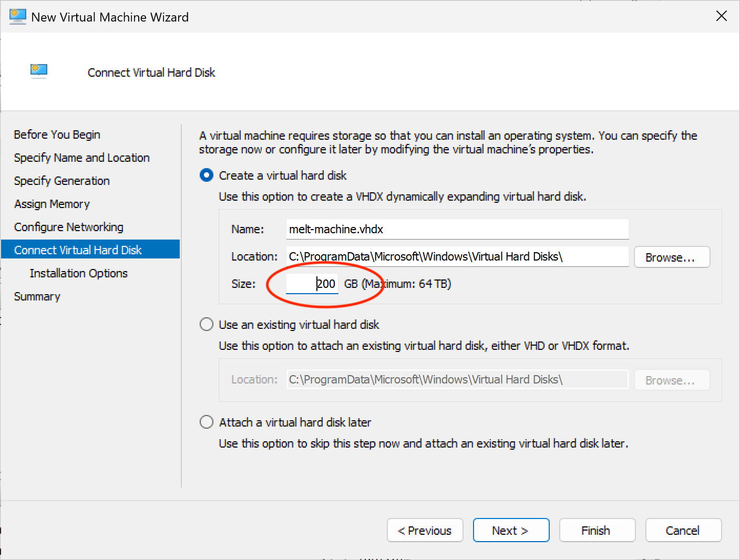Click the 'Use this option to skip this step' description

pyautogui.click(x=424, y=443)
